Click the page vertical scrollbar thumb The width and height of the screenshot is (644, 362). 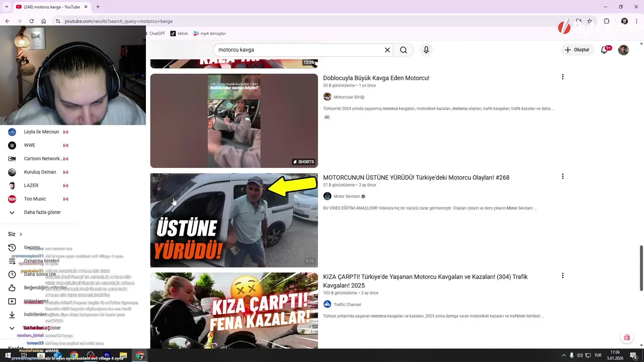pyautogui.click(x=641, y=268)
